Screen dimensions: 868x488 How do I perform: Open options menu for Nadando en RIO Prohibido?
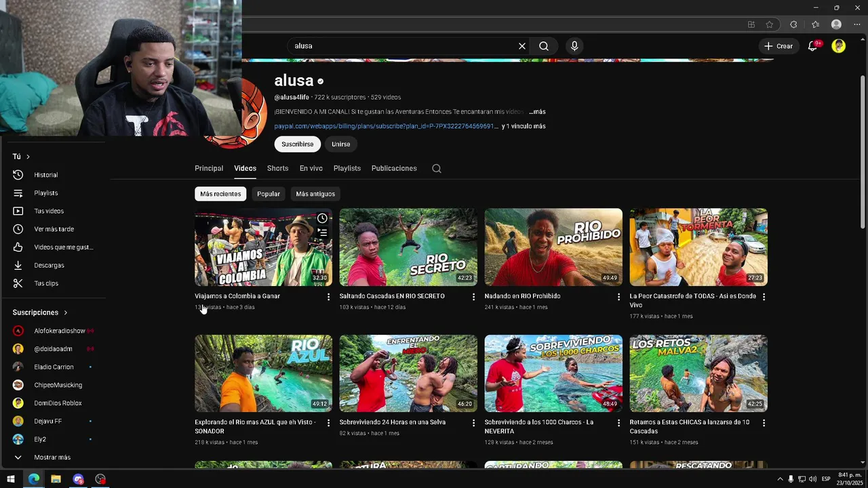pyautogui.click(x=618, y=297)
